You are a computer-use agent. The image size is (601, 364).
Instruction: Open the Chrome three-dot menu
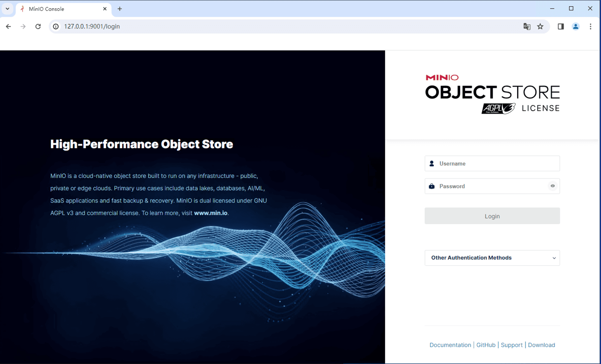coord(590,26)
